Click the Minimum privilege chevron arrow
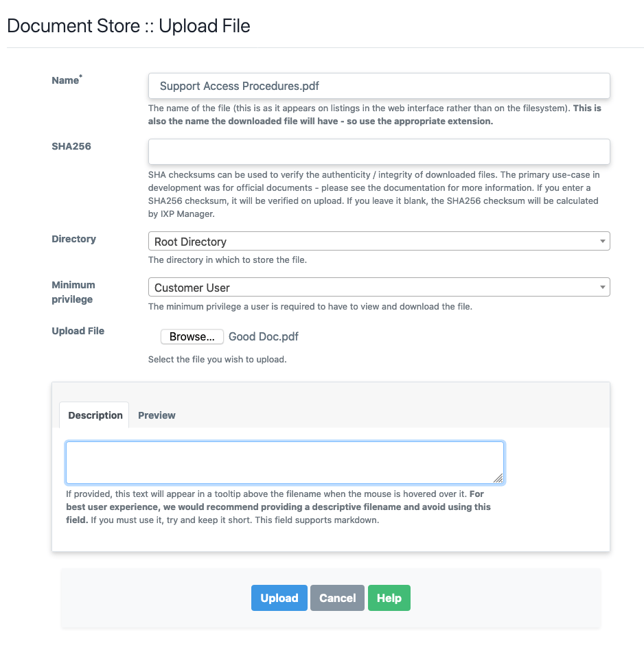Viewport: 644px width, 648px height. pyautogui.click(x=603, y=287)
